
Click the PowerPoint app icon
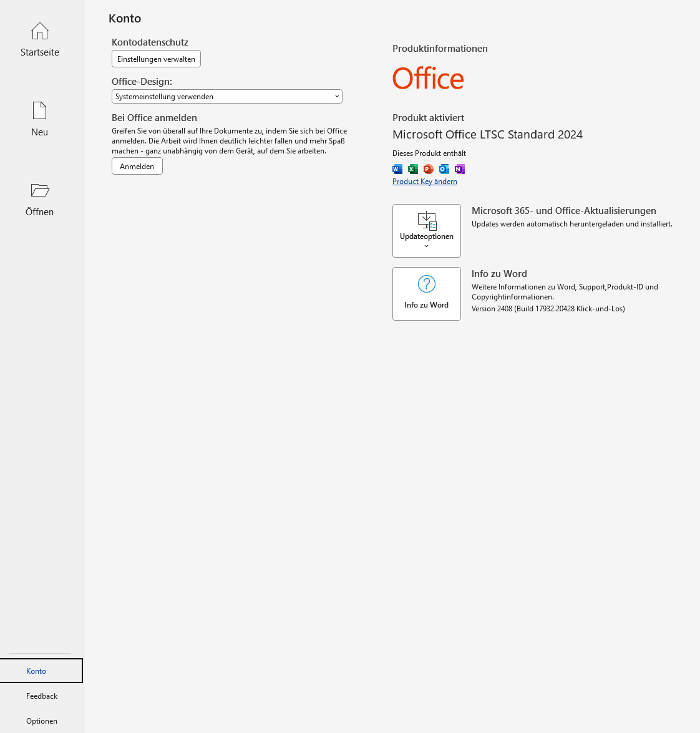(429, 169)
